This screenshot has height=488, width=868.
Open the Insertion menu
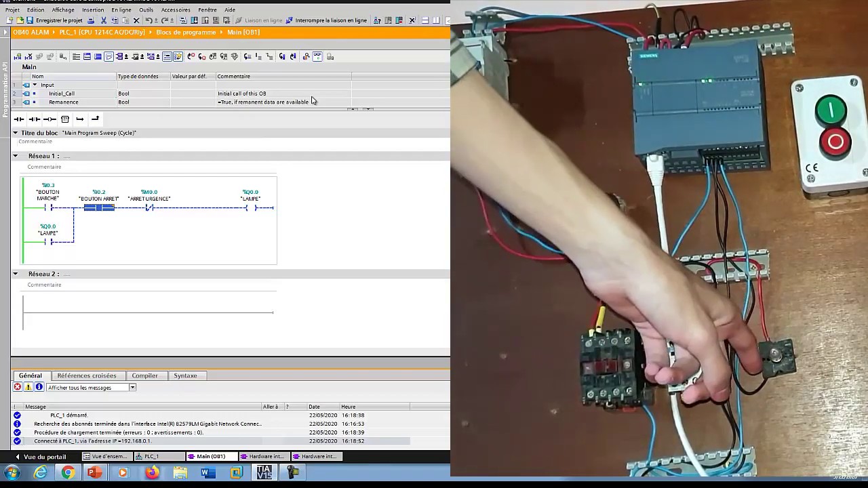[x=93, y=10]
